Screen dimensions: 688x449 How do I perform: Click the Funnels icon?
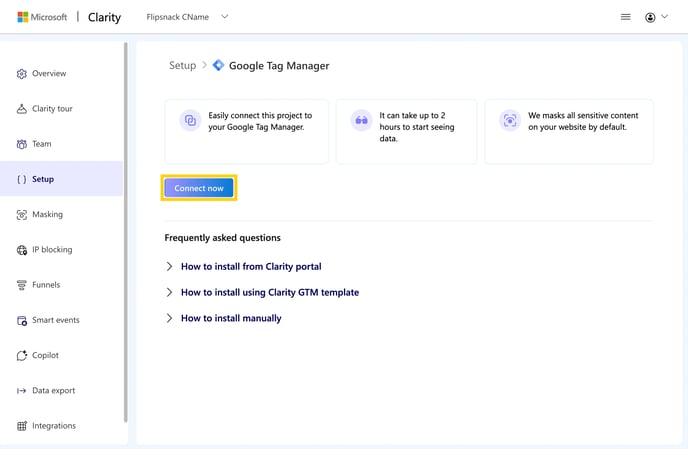click(22, 285)
